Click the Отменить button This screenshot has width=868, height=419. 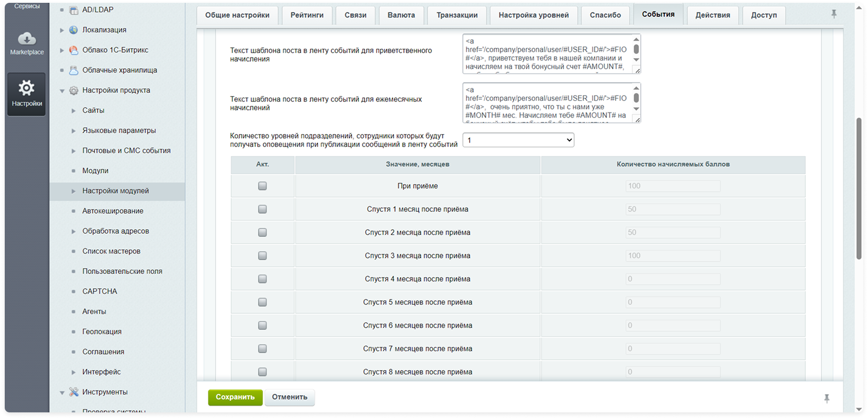pos(290,397)
